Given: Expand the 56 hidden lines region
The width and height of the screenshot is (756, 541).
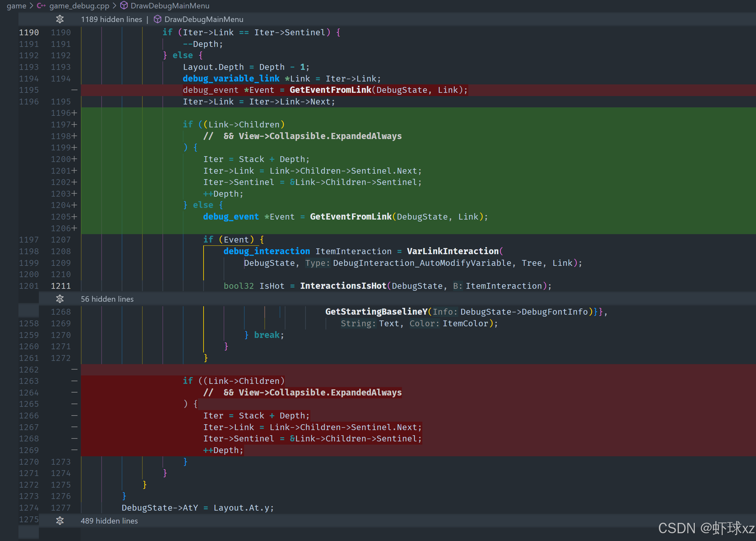Looking at the screenshot, I should point(107,299).
